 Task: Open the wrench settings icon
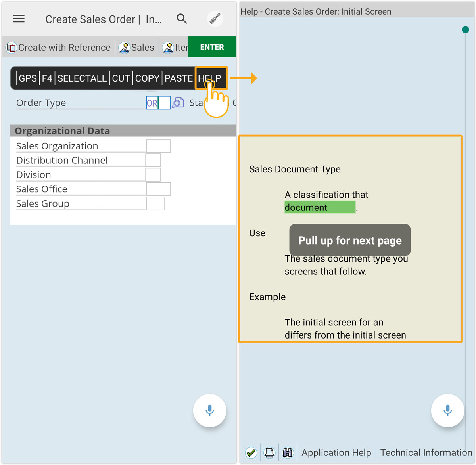(215, 19)
